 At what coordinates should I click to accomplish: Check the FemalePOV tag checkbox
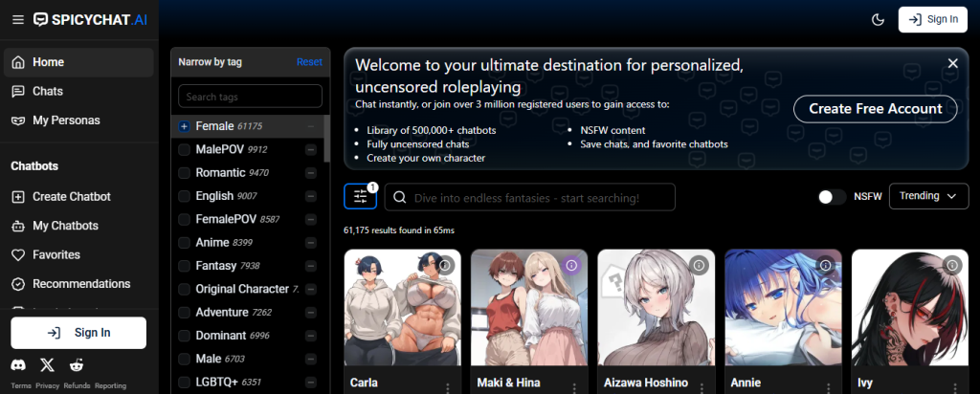[184, 219]
